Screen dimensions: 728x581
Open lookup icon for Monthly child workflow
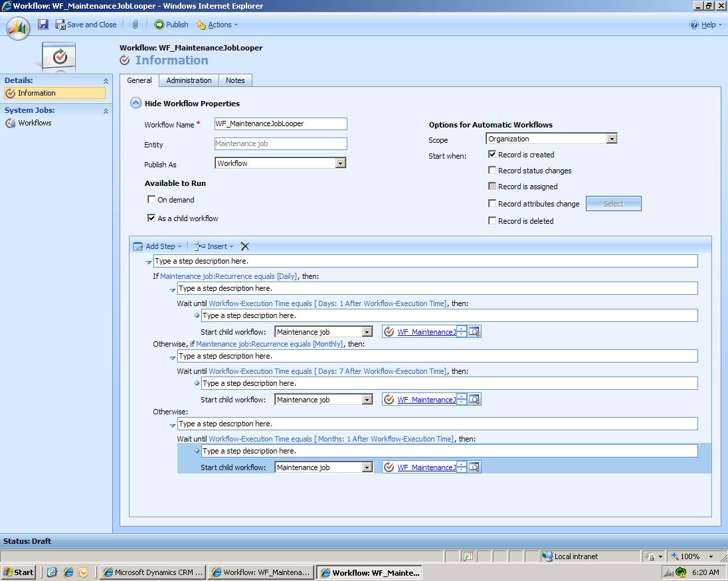click(474, 400)
